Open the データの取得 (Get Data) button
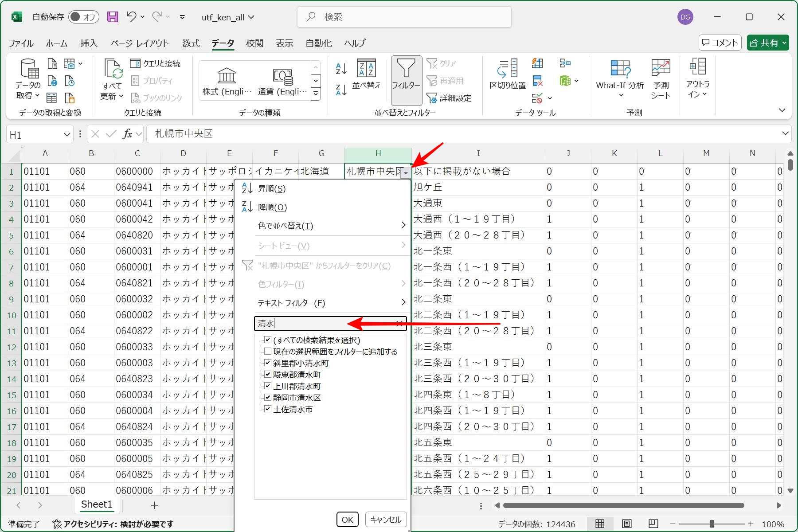 click(x=28, y=80)
